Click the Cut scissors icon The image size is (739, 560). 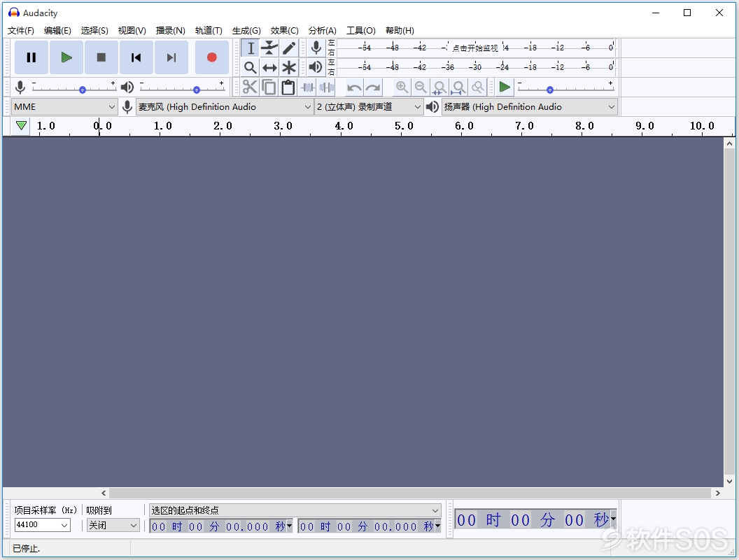point(250,87)
